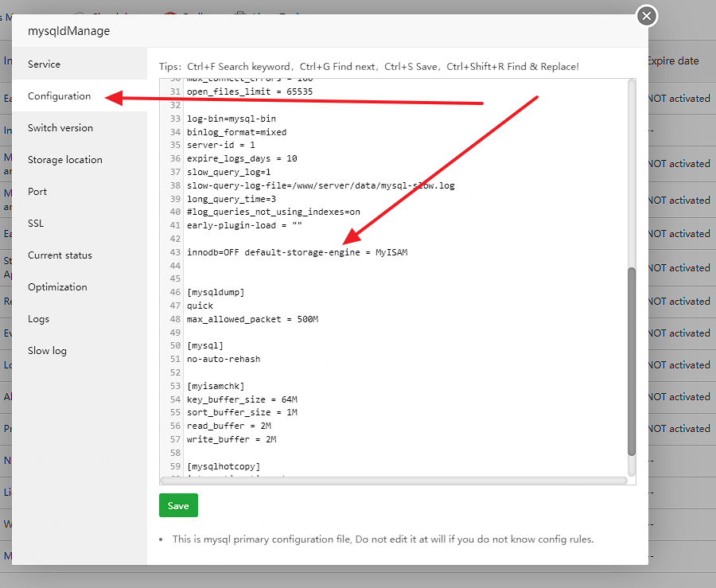Save the MySQL configuration file
This screenshot has height=588, width=716.
coord(178,505)
